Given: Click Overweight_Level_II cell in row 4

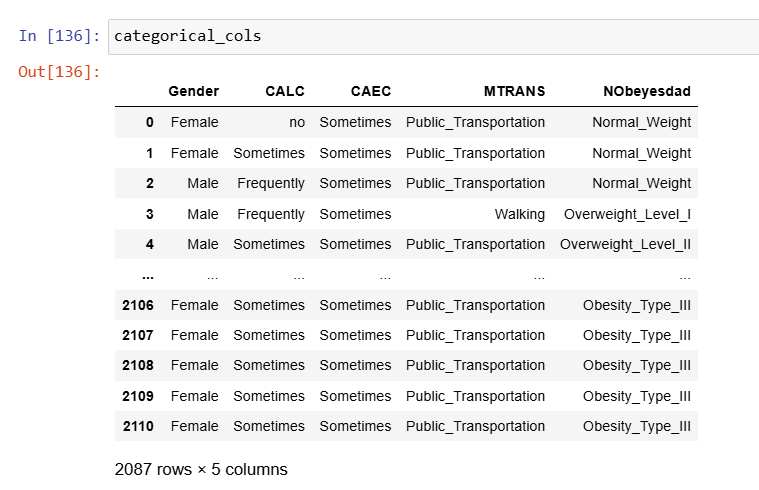Looking at the screenshot, I should click(625, 245).
